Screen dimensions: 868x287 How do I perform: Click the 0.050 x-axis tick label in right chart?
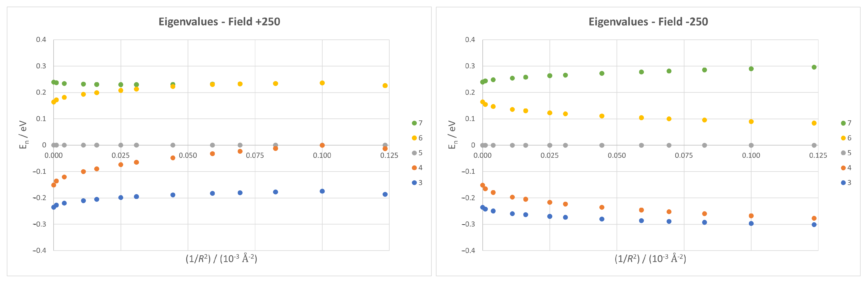pos(617,155)
